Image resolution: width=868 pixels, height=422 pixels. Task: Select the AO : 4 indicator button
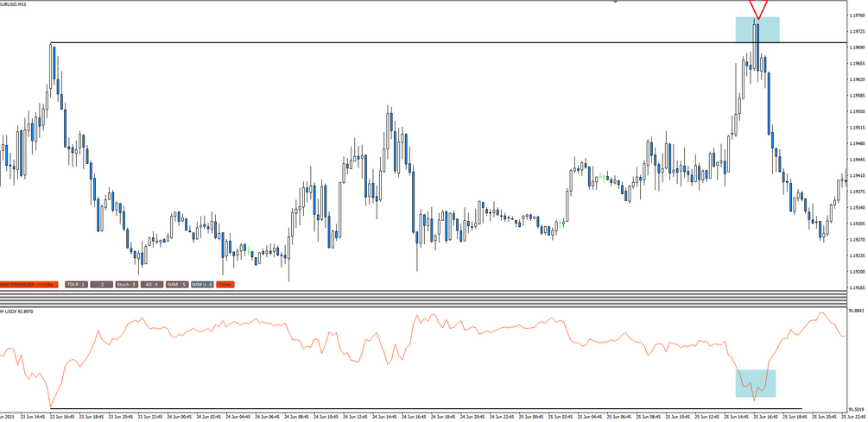(x=152, y=284)
